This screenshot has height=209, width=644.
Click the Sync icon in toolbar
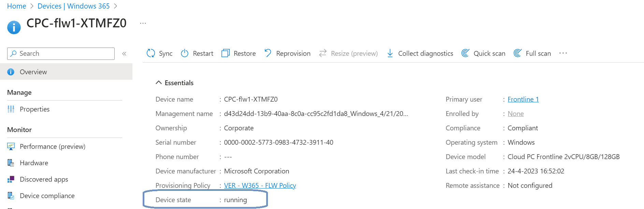[151, 53]
